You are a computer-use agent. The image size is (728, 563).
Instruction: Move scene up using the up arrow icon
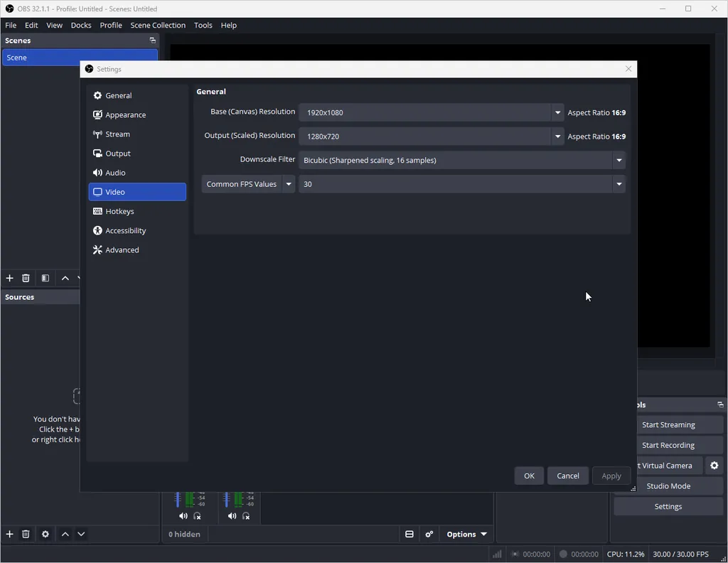coord(65,278)
